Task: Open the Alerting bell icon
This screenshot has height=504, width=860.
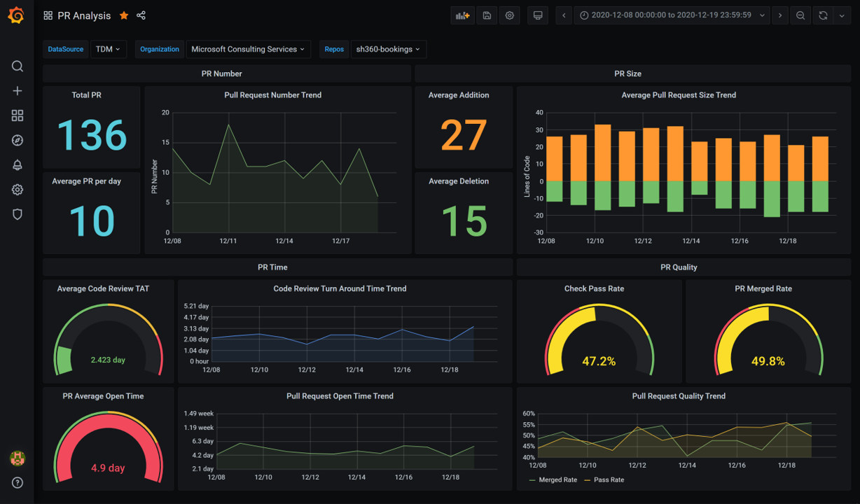Action: [x=18, y=165]
